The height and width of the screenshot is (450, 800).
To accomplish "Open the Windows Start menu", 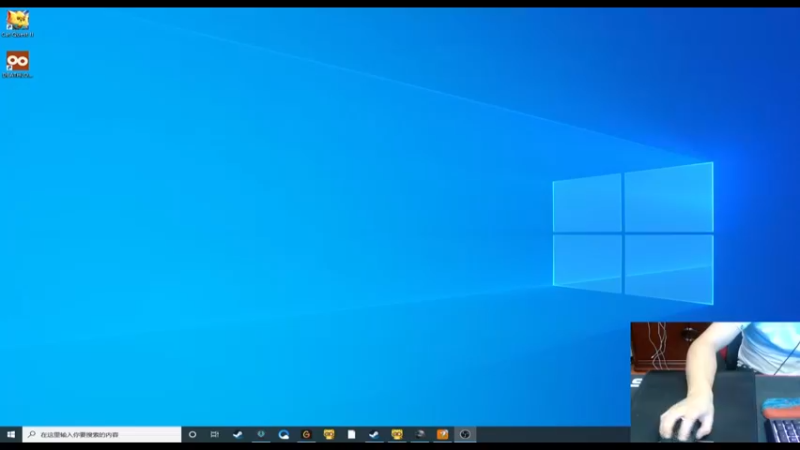I will click(x=11, y=434).
